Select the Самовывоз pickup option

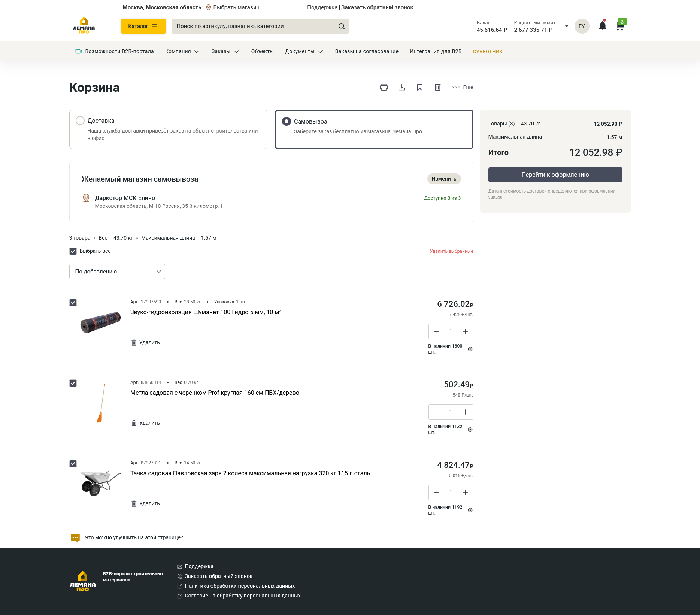pyautogui.click(x=374, y=129)
